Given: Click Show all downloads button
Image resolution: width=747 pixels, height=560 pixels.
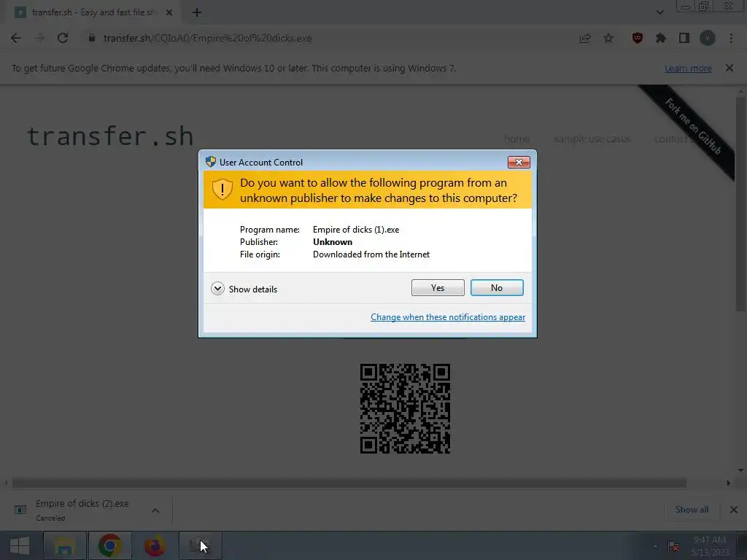Looking at the screenshot, I should (692, 510).
